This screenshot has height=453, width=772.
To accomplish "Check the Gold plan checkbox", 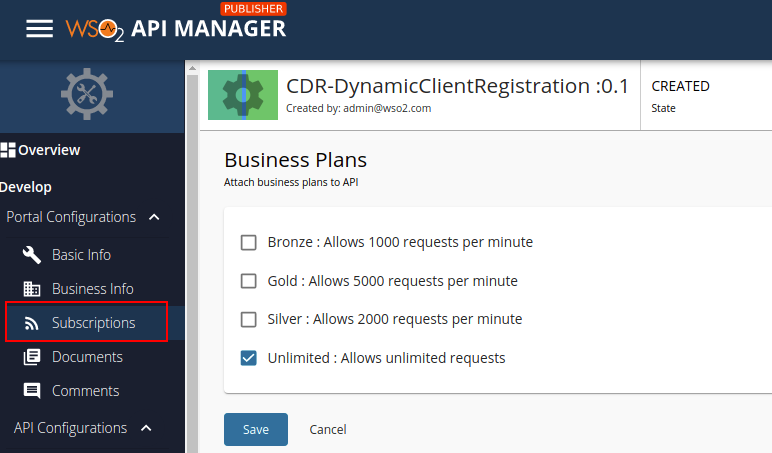I will coord(249,281).
